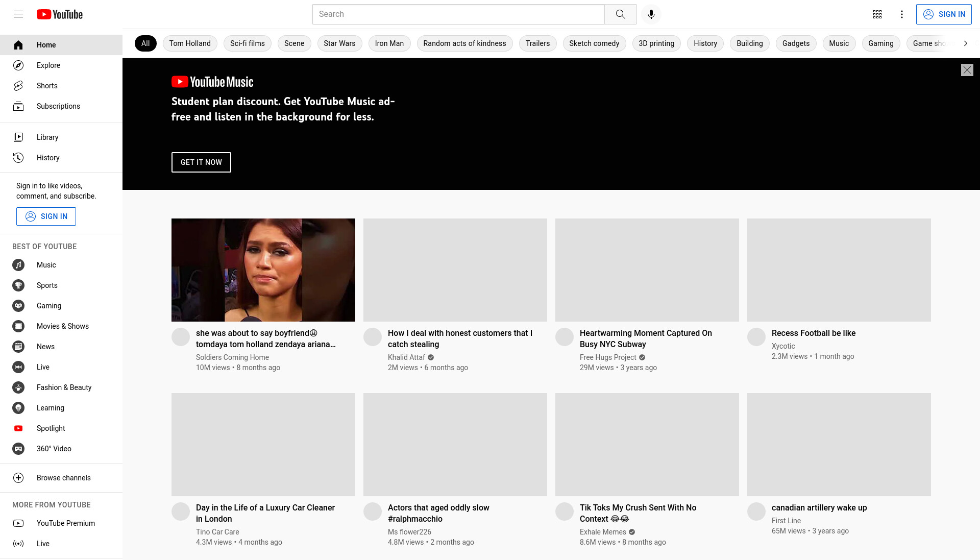Click the Browse channels plus icon

[x=18, y=478]
